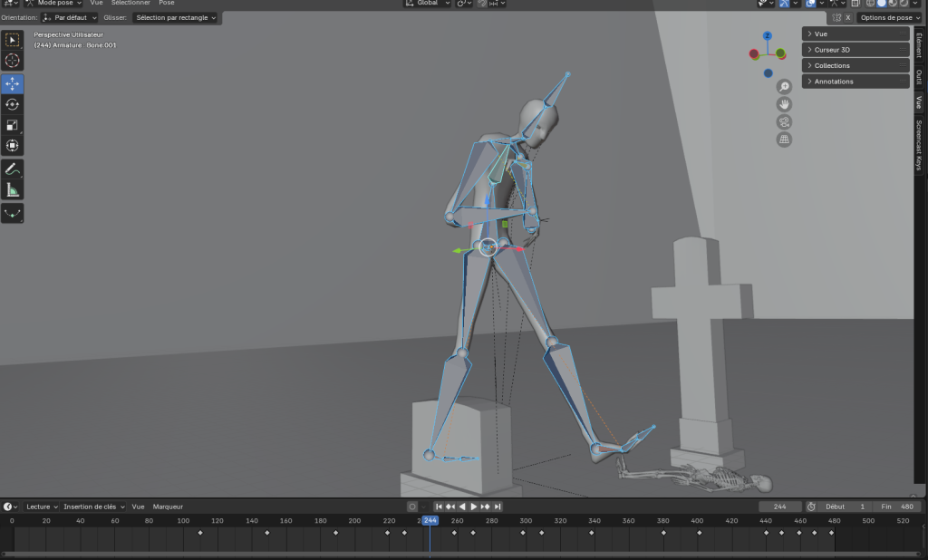Toggle auto-keying record button in timeline
Screen dimensions: 928x560
coord(412,507)
